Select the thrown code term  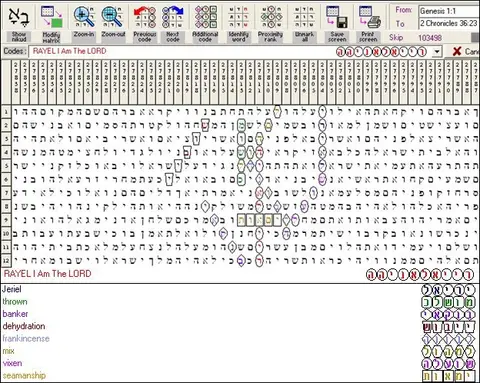point(15,301)
